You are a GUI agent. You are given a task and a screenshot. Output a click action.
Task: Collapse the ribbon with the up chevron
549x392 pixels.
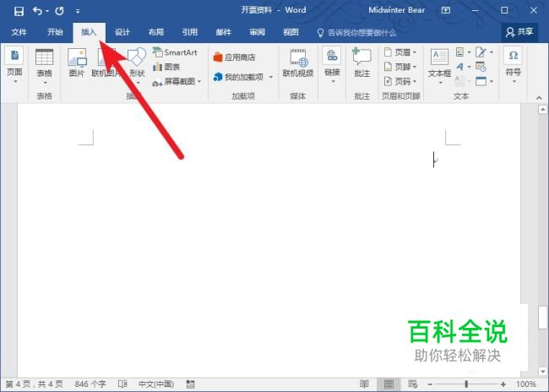click(539, 98)
